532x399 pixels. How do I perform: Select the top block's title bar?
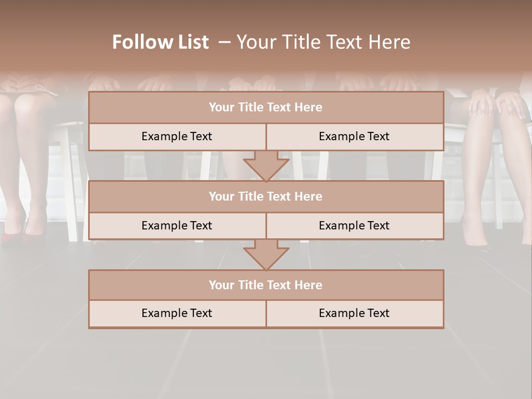click(266, 108)
